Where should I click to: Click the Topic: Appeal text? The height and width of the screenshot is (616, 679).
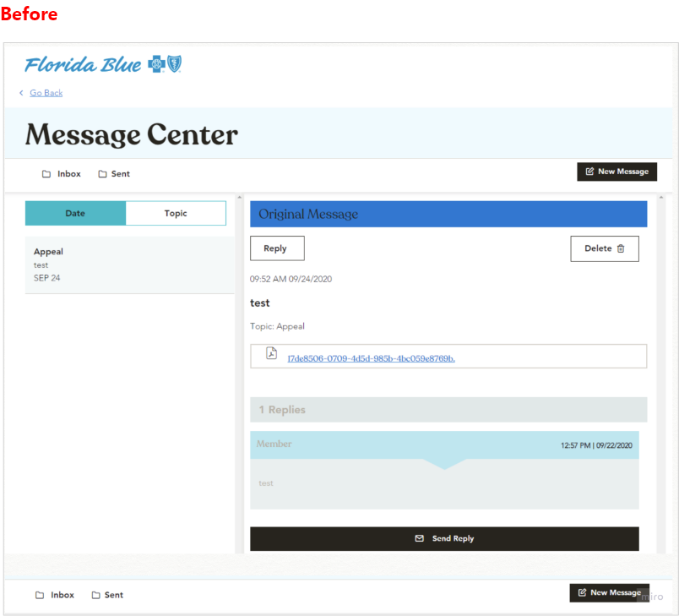tap(277, 326)
